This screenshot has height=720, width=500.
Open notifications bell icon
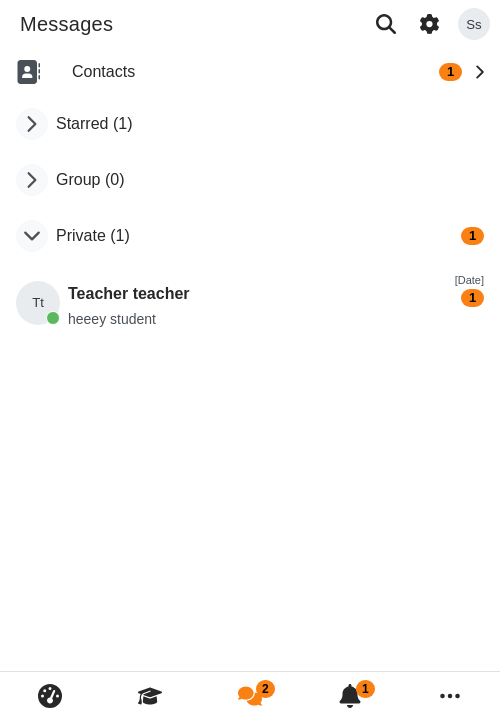[x=350, y=696]
